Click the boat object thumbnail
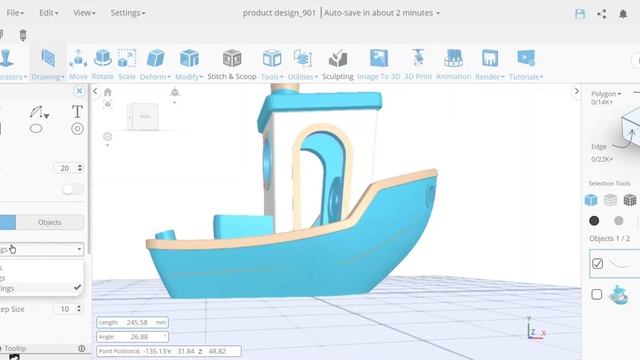 pyautogui.click(x=618, y=295)
